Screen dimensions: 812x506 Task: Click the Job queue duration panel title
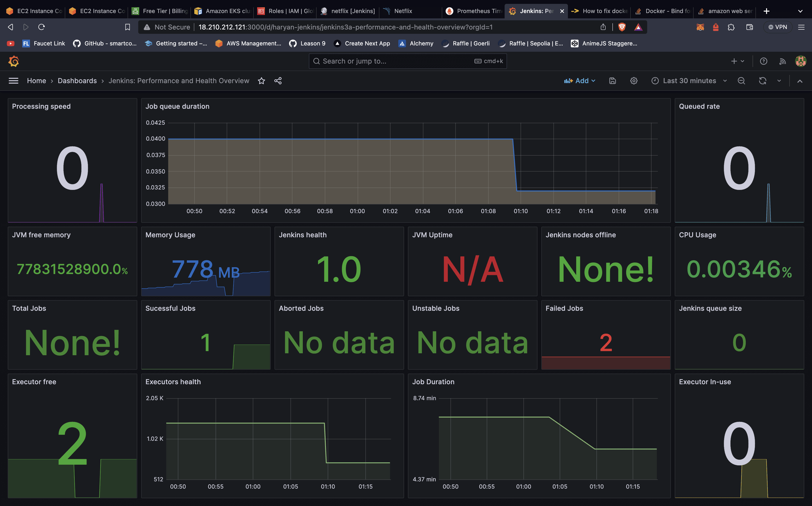click(177, 106)
